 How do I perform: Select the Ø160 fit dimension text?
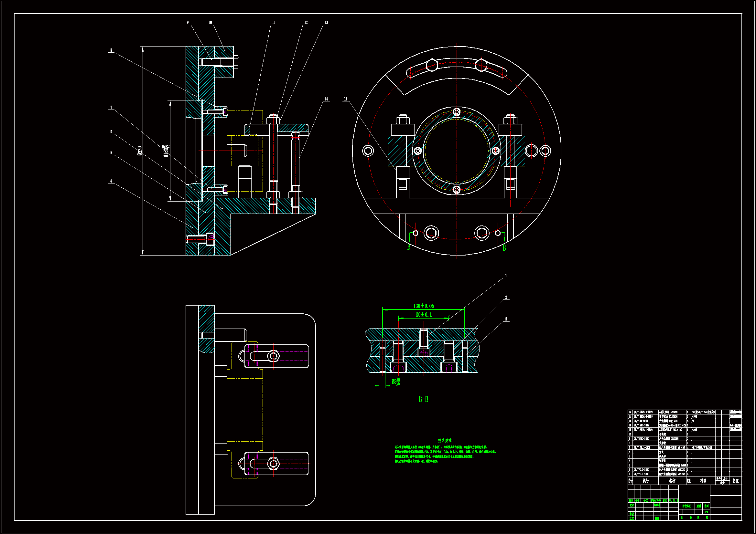(166, 151)
